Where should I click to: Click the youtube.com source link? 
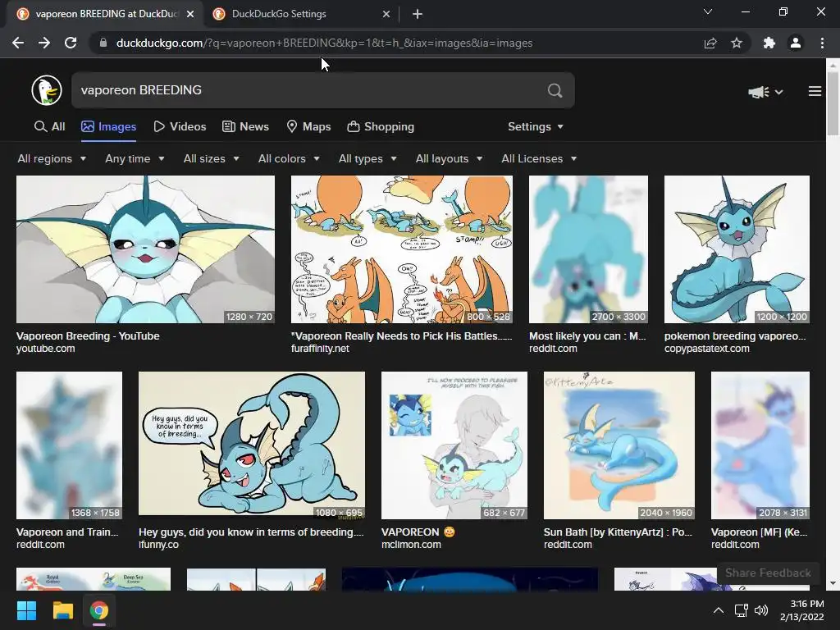click(x=46, y=349)
